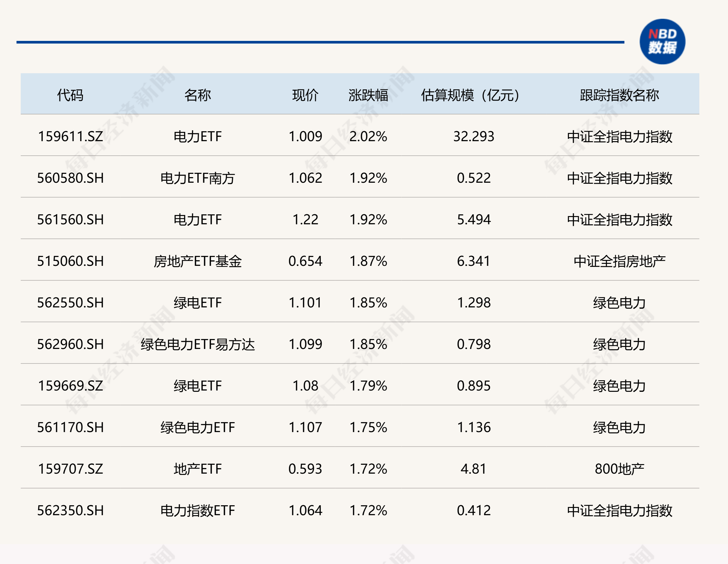The height and width of the screenshot is (564, 728).
Task: Click the price value 0.593
Action: tap(305, 469)
